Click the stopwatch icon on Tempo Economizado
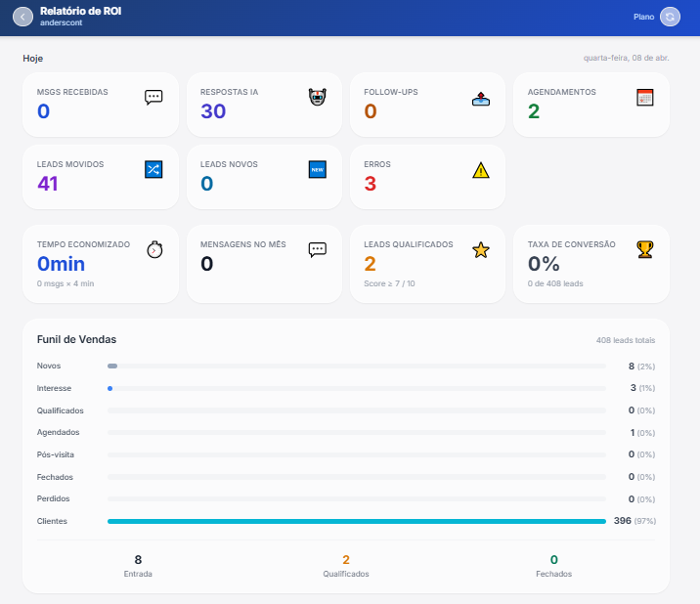Image resolution: width=700 pixels, height=604 pixels. (153, 249)
